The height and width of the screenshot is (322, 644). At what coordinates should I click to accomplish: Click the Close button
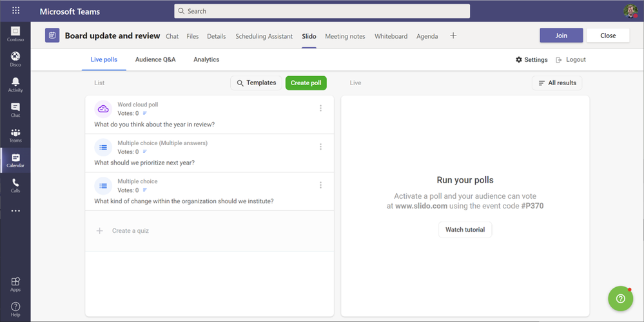tap(608, 35)
